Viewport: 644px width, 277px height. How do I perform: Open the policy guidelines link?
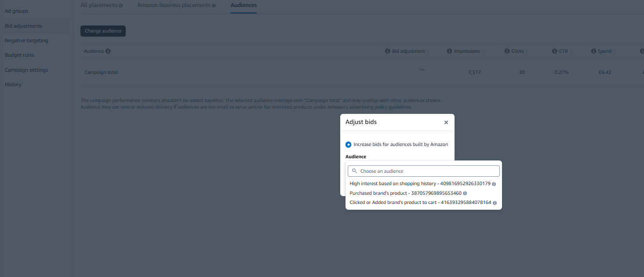coord(393,107)
